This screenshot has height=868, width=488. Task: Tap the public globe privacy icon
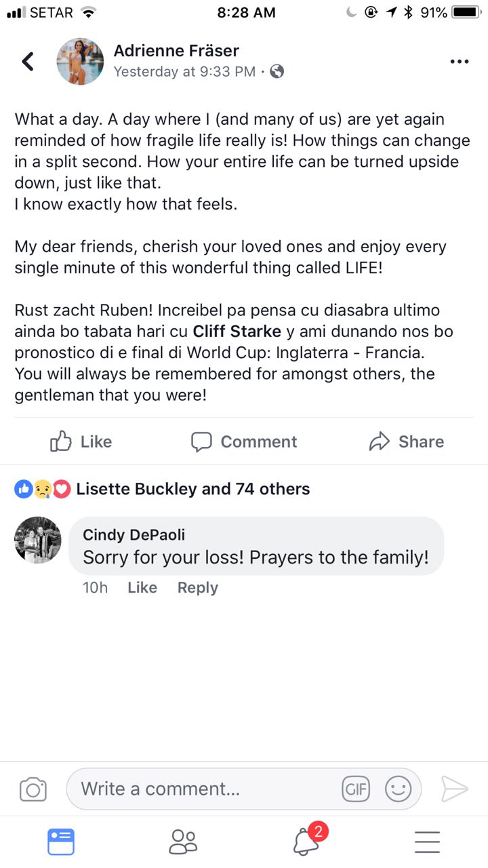[277, 71]
